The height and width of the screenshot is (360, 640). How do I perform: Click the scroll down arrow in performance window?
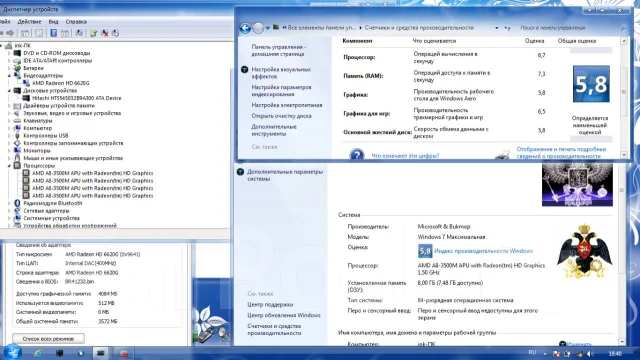(624, 155)
